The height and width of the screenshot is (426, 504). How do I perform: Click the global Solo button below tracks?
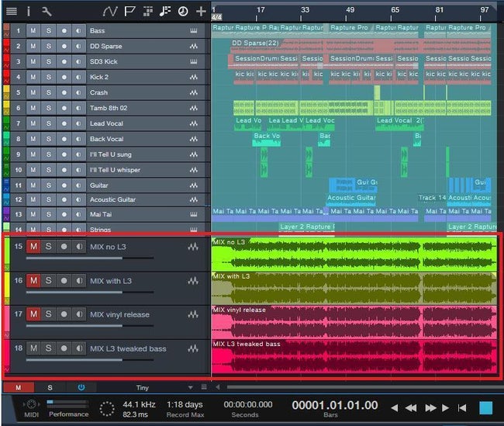click(50, 387)
